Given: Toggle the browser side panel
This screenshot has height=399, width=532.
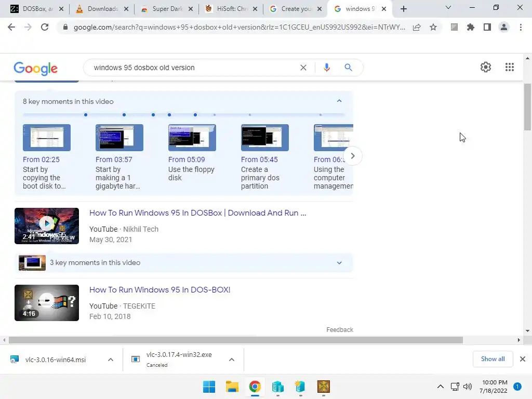Looking at the screenshot, I should click(x=487, y=27).
